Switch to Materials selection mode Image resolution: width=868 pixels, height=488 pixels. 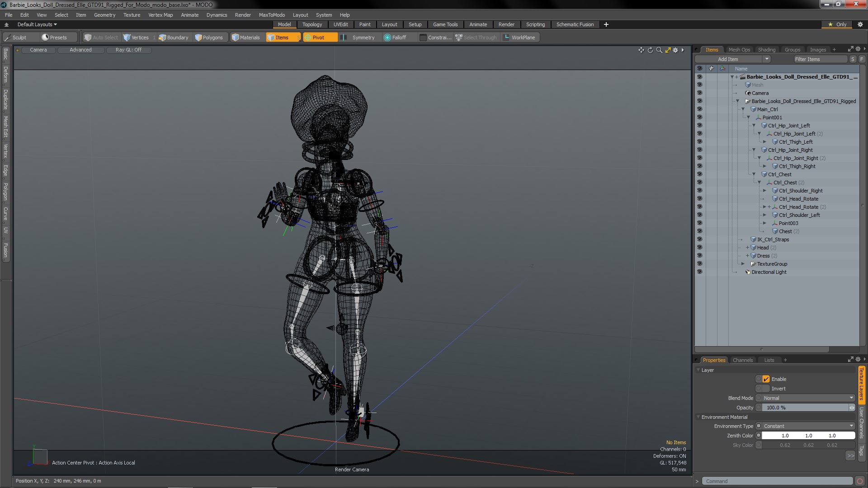coord(246,38)
